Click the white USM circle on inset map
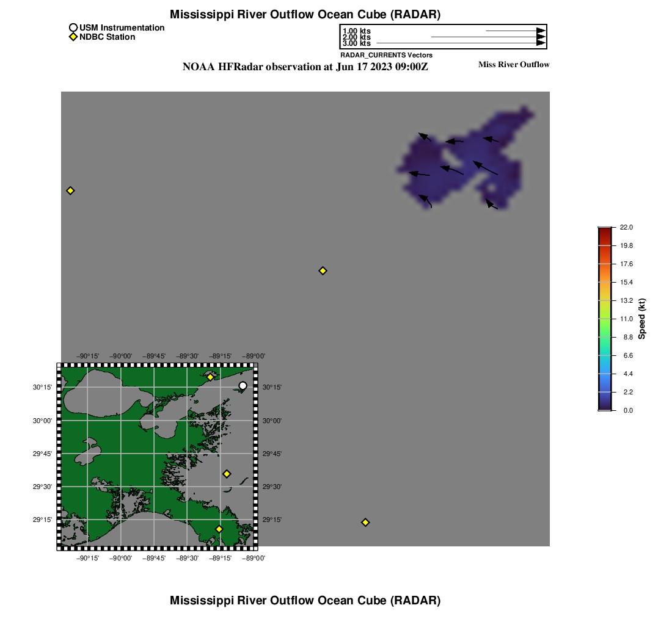The width and height of the screenshot is (672, 641). click(x=243, y=385)
